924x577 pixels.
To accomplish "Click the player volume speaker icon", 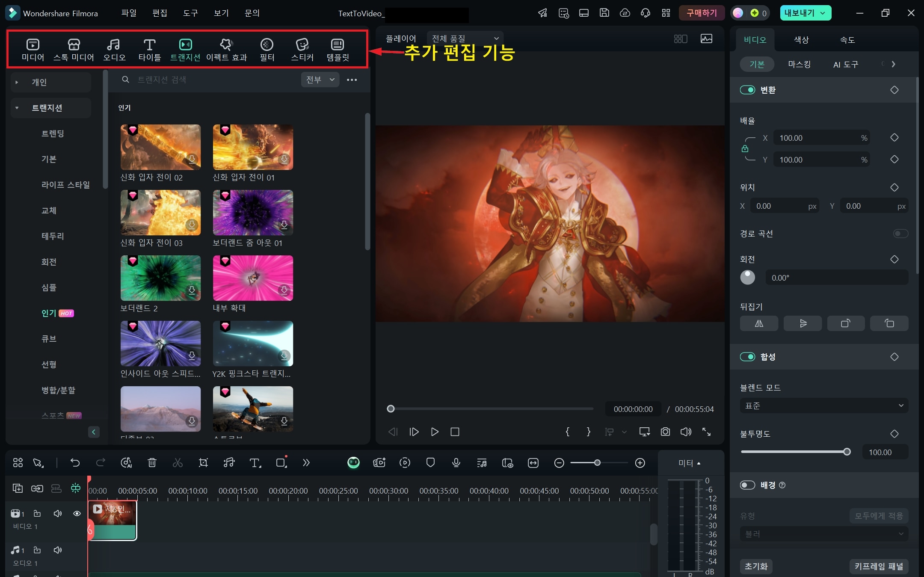I will pyautogui.click(x=686, y=432).
